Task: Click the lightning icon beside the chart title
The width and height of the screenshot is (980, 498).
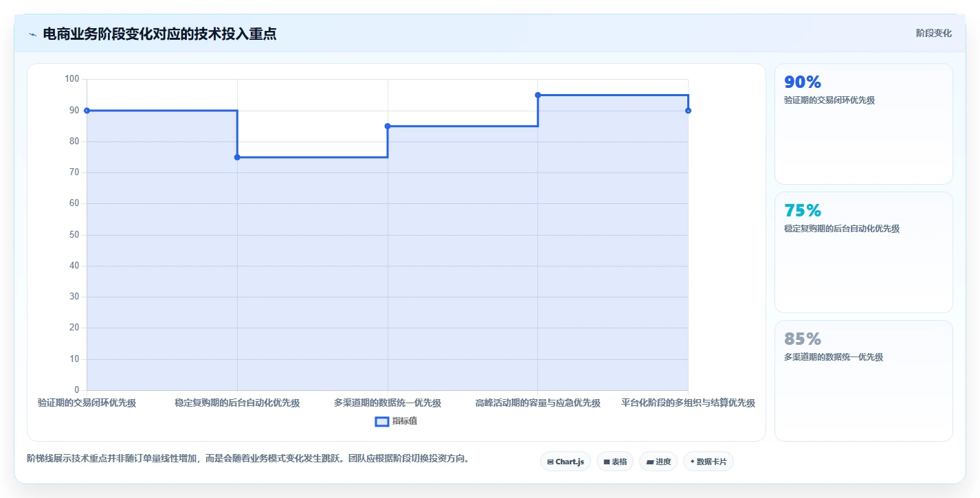Action: click(32, 34)
